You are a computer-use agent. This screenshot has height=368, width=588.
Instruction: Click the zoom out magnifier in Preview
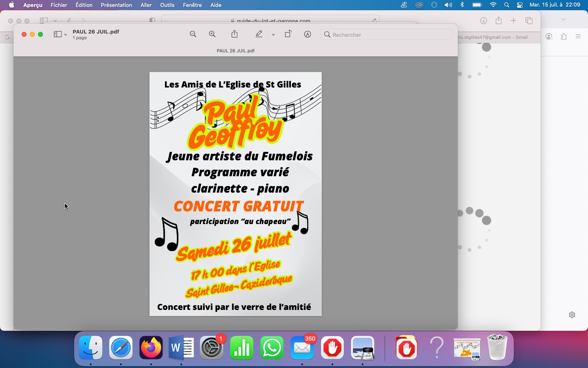pyautogui.click(x=193, y=35)
